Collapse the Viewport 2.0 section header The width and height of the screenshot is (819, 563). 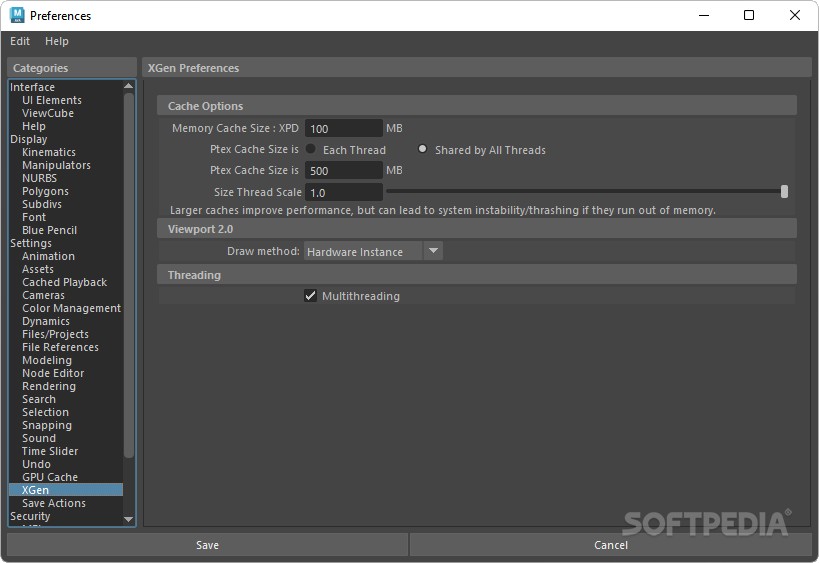tap(476, 229)
